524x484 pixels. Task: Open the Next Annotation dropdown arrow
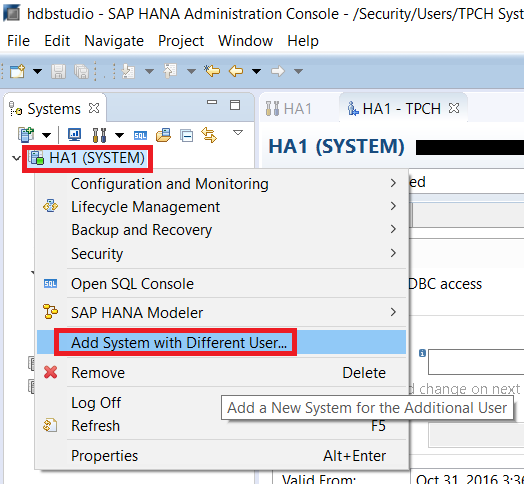pyautogui.click(x=149, y=71)
